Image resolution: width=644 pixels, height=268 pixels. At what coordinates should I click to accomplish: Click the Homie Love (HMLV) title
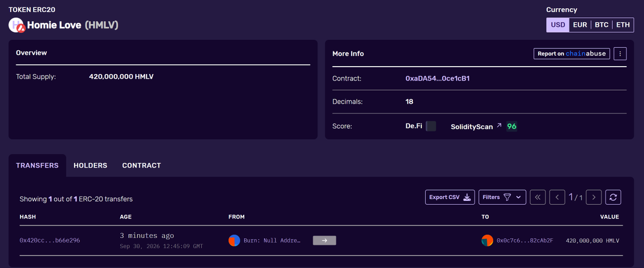tap(73, 25)
